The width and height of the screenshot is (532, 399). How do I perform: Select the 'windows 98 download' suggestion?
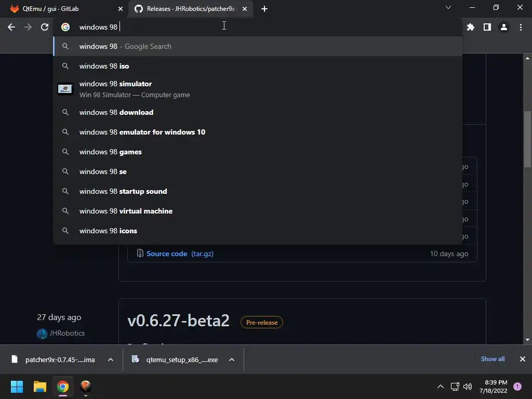click(x=258, y=112)
